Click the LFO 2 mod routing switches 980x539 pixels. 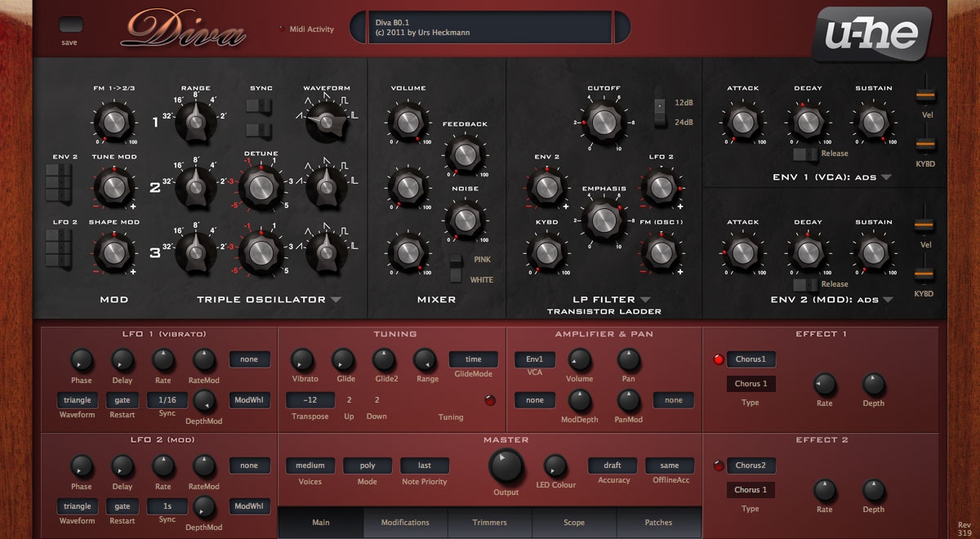[x=58, y=247]
